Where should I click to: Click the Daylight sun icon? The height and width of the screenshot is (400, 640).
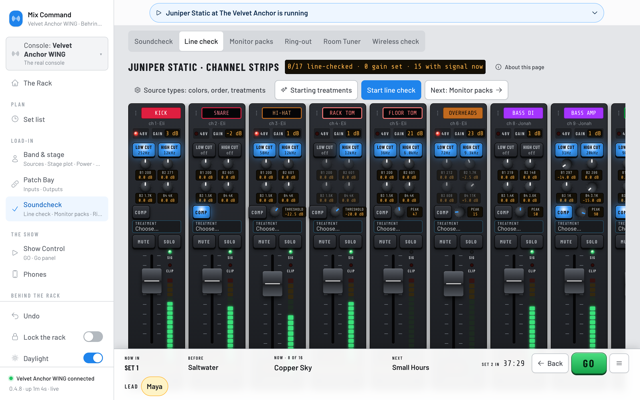15,358
